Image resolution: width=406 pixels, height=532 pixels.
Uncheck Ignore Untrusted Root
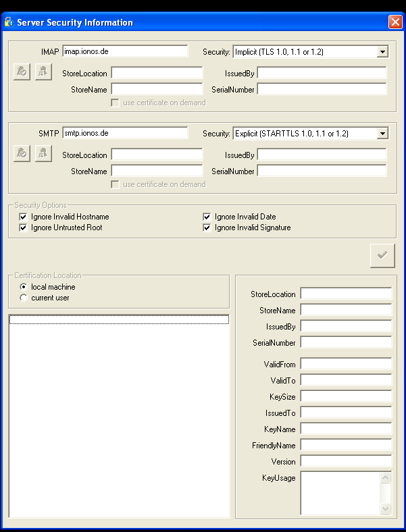click(24, 228)
